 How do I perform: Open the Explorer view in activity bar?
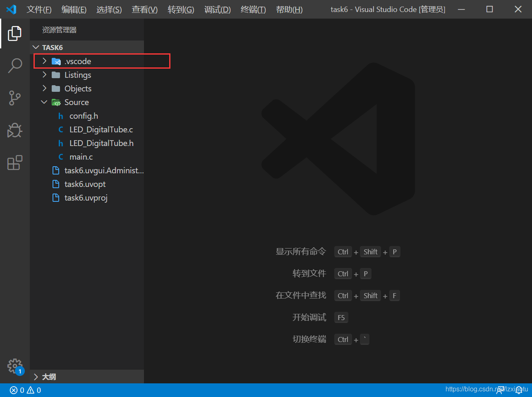(14, 33)
